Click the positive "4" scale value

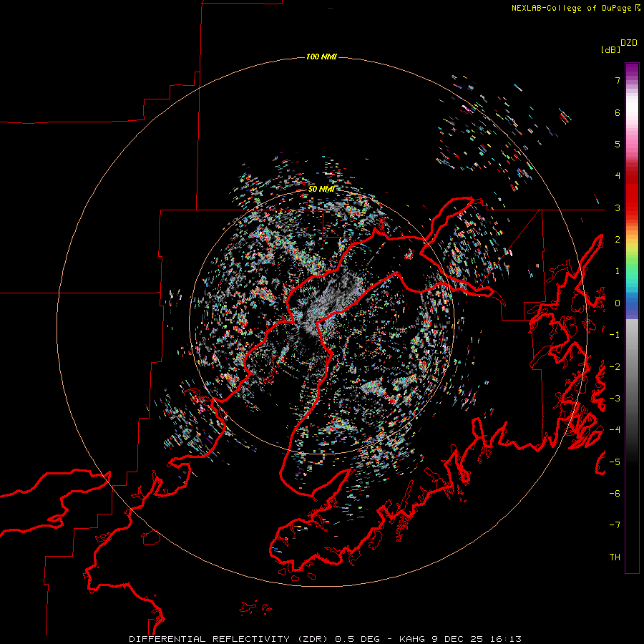[618, 176]
